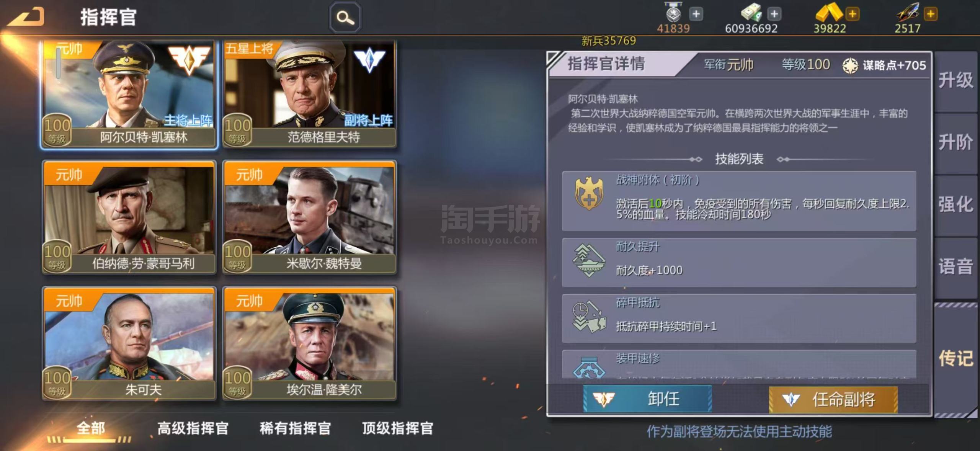Open the 升级 side menu
This screenshot has width=980, height=451.
tap(955, 81)
